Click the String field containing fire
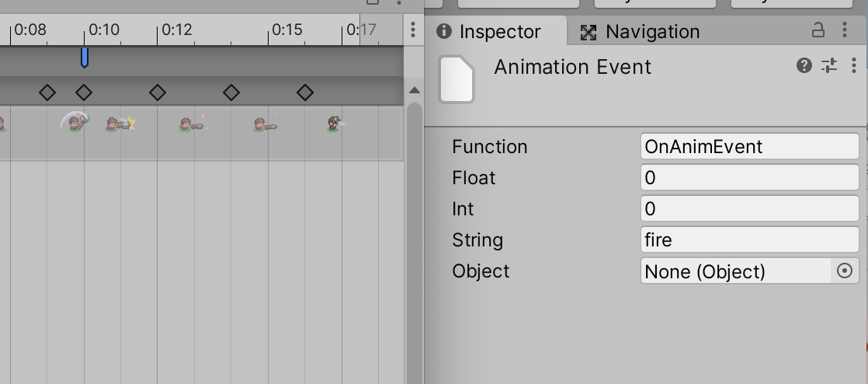The width and height of the screenshot is (868, 384). [749, 239]
